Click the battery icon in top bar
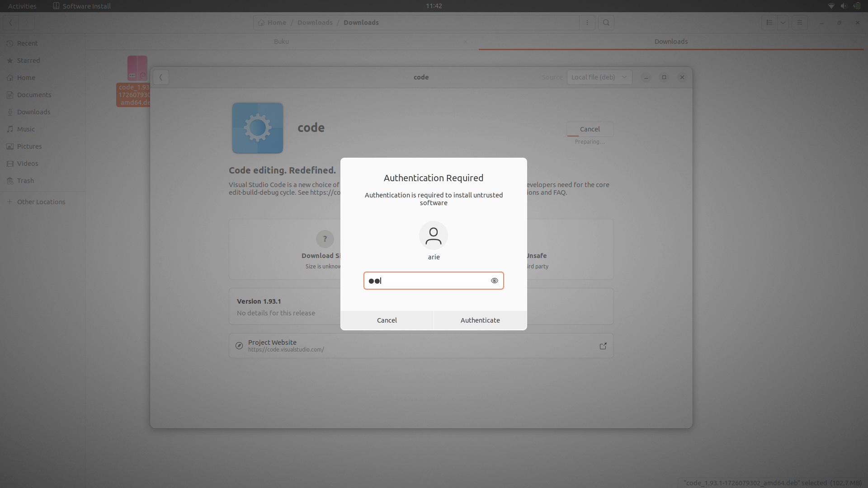Screen dimensions: 868x488 (x=857, y=6)
